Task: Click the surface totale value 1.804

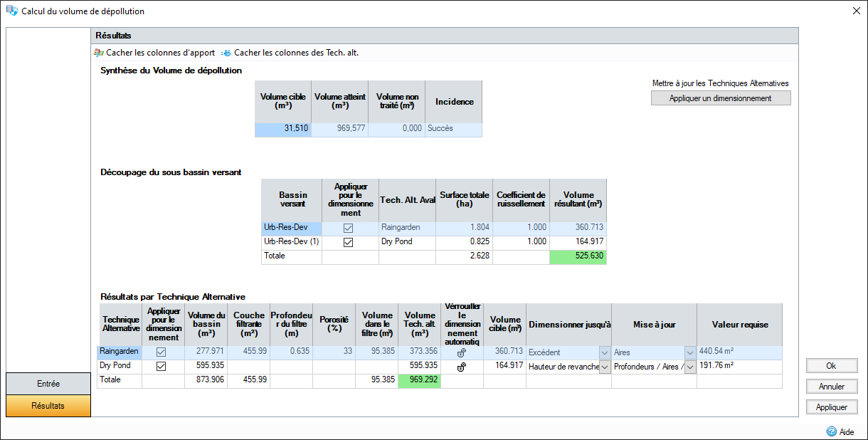Action: coord(464,228)
